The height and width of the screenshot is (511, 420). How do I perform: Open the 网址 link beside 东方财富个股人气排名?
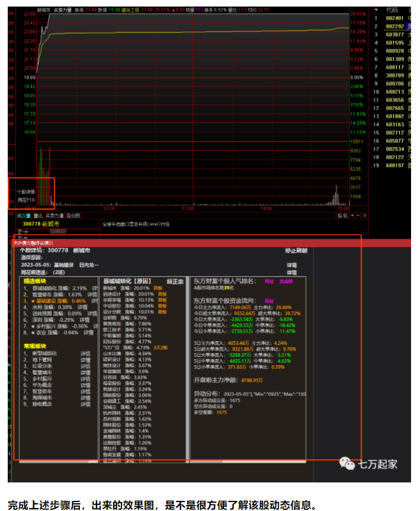click(269, 282)
